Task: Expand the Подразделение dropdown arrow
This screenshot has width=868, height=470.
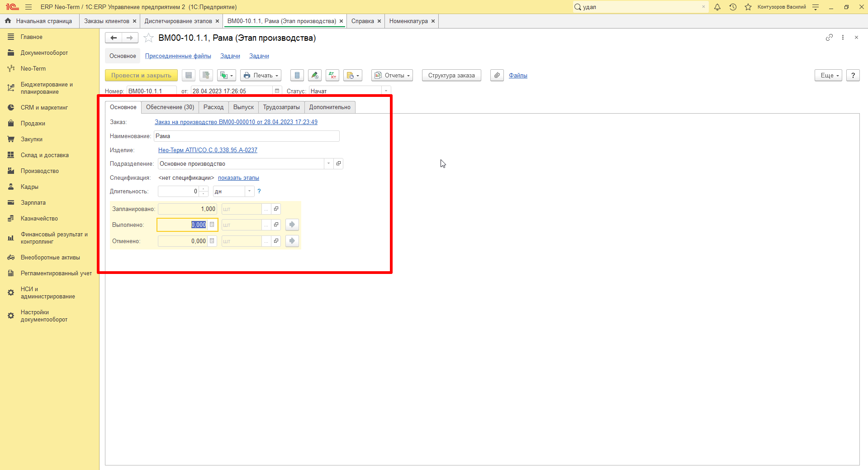Action: [328, 163]
